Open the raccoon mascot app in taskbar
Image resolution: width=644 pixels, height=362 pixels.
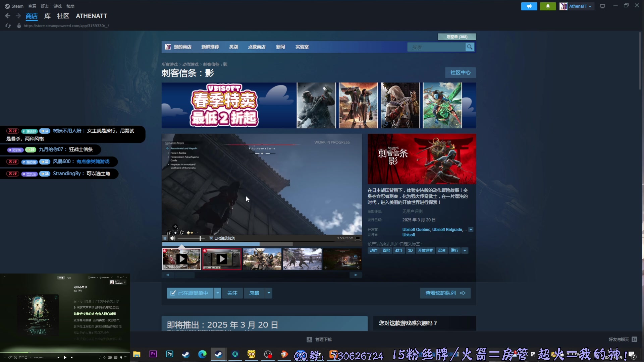251,354
